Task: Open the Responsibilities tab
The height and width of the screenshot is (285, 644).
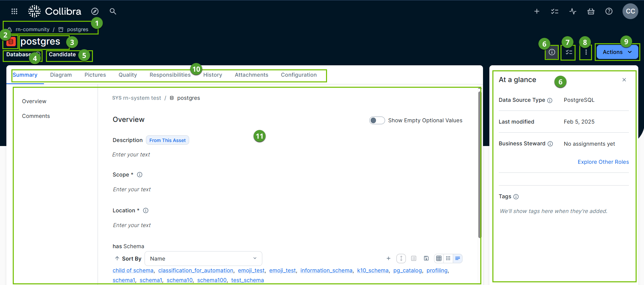Action: (170, 75)
